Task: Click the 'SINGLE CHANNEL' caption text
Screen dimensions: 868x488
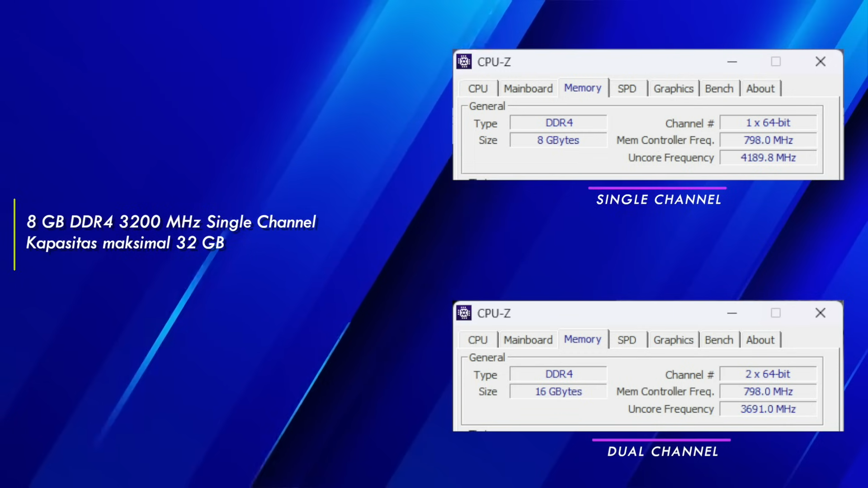Action: click(659, 199)
